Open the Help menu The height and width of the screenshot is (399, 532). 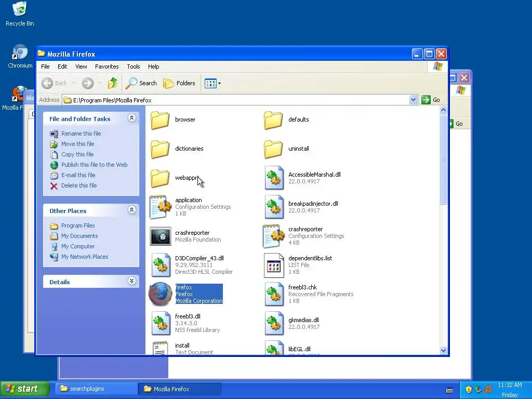(x=153, y=66)
